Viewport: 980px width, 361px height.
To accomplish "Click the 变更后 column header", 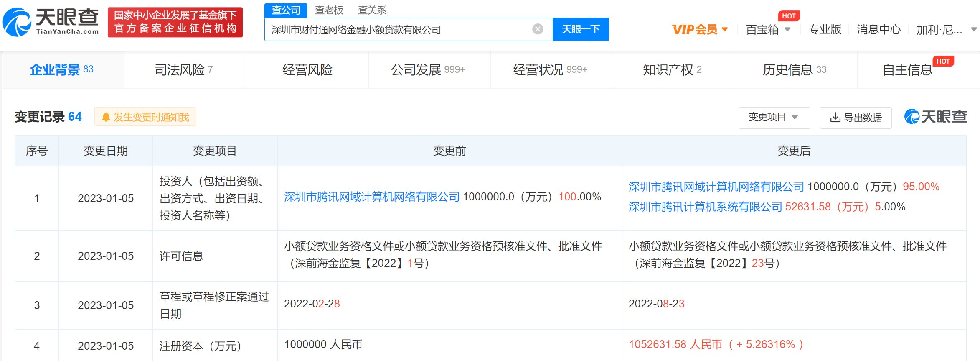I will coord(794,151).
